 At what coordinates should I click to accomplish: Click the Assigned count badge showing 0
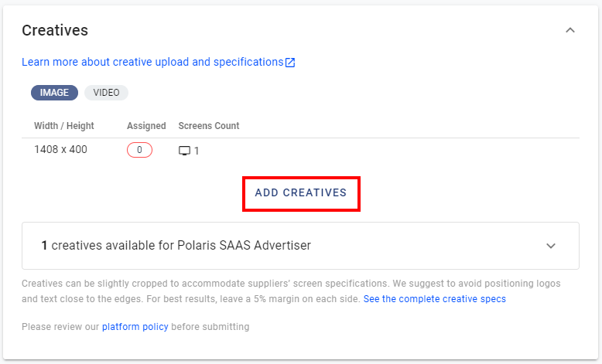click(140, 150)
